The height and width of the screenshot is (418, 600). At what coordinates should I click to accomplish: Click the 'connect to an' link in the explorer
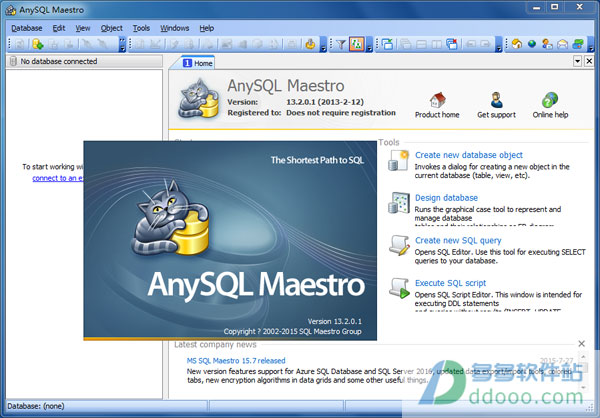coord(58,178)
